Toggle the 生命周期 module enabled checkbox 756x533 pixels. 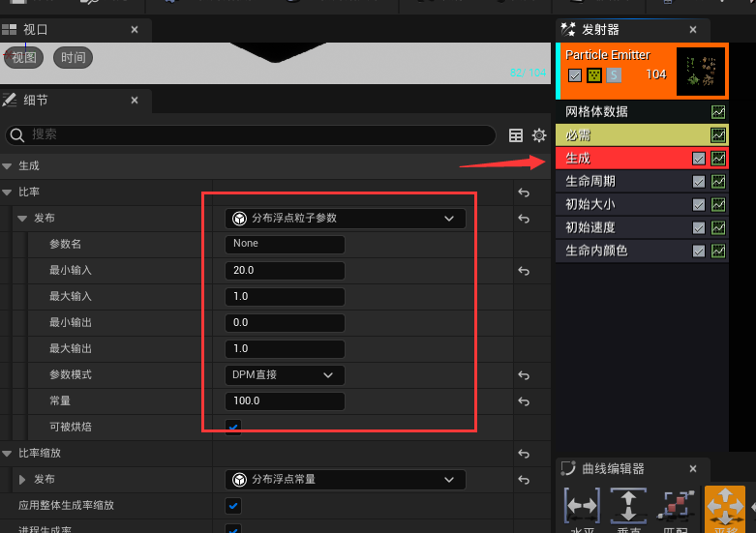click(699, 182)
